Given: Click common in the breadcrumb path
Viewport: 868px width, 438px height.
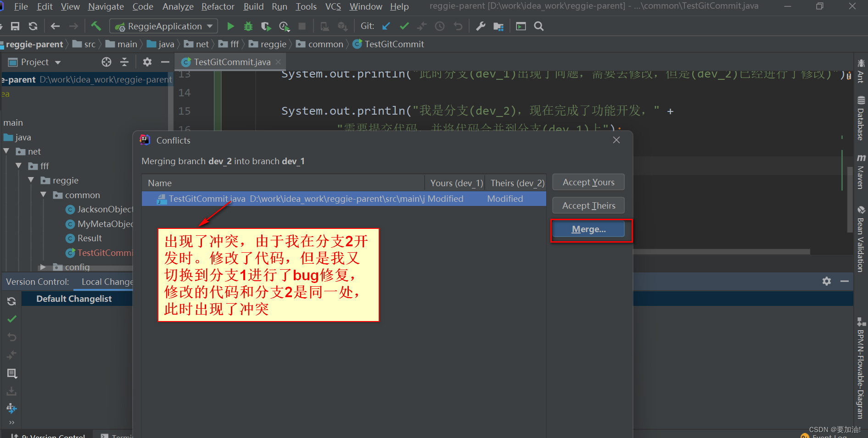Looking at the screenshot, I should pos(320,44).
